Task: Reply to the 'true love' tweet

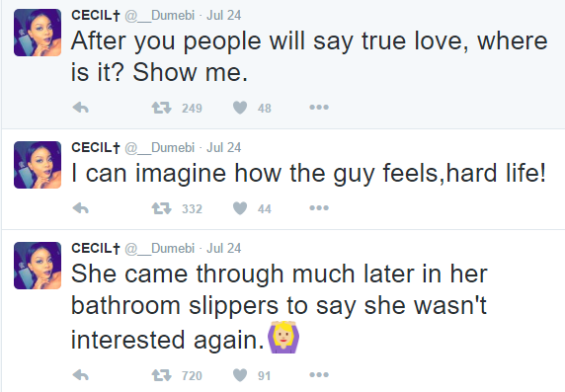Action: 81,108
